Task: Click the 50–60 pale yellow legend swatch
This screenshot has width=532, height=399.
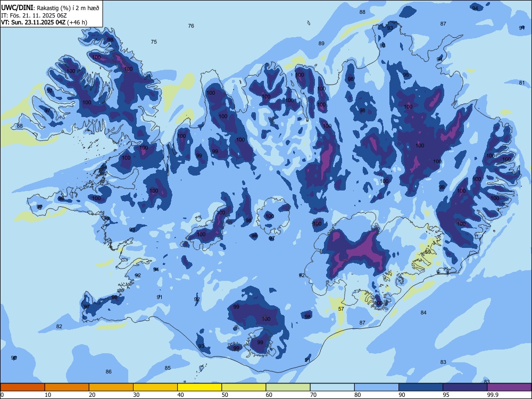Action: tap(244, 387)
